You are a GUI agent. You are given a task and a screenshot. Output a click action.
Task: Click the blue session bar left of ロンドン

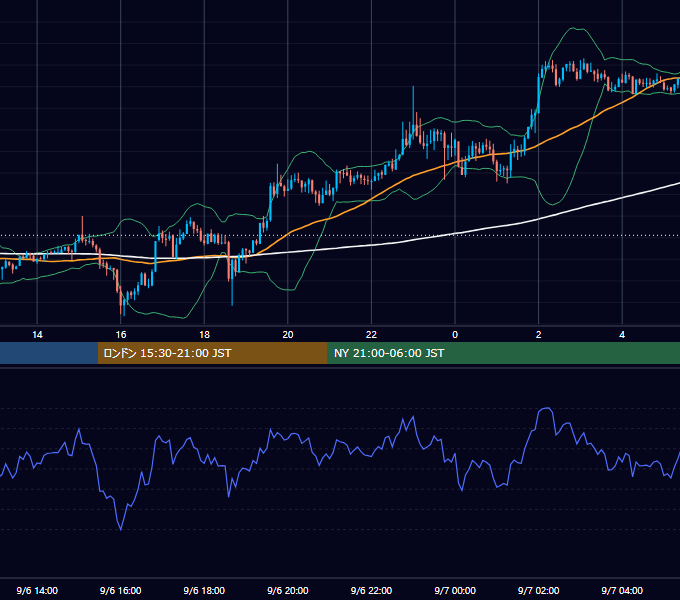coord(49,353)
